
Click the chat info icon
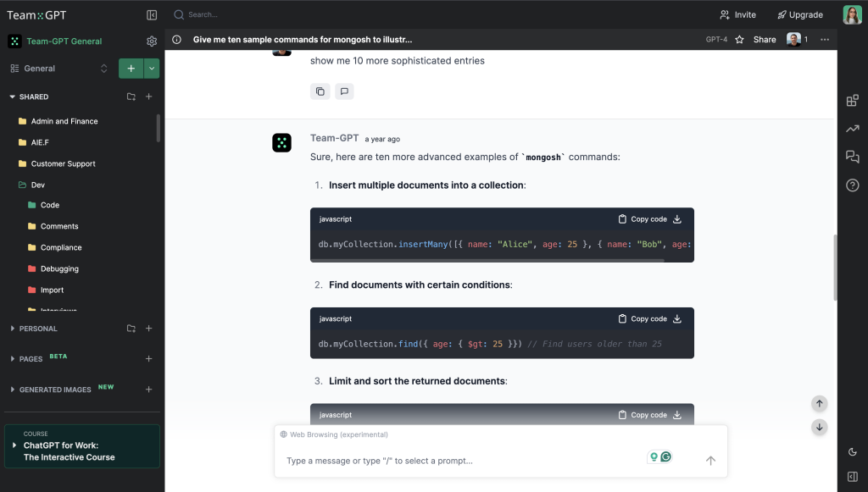click(176, 40)
